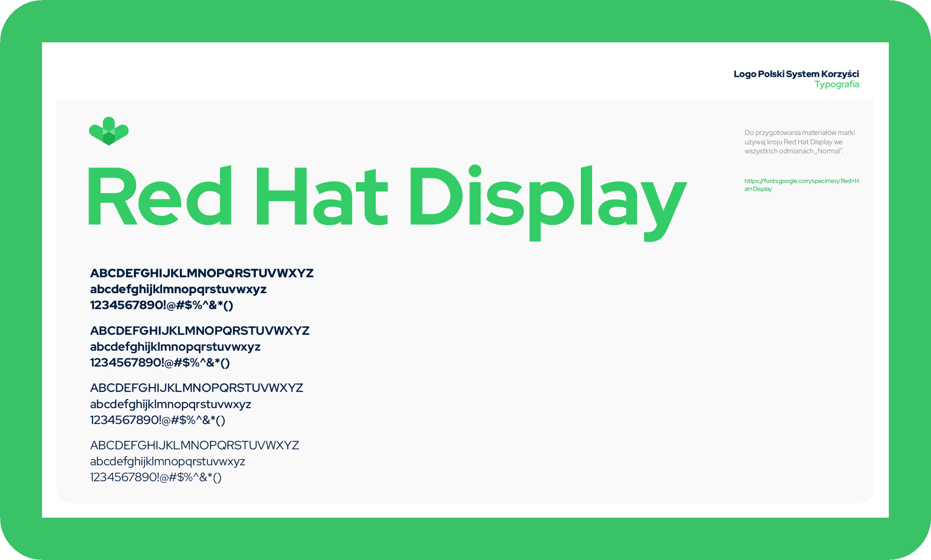Select the lightest uppercase alphabet line
931x560 pixels.
point(194,445)
